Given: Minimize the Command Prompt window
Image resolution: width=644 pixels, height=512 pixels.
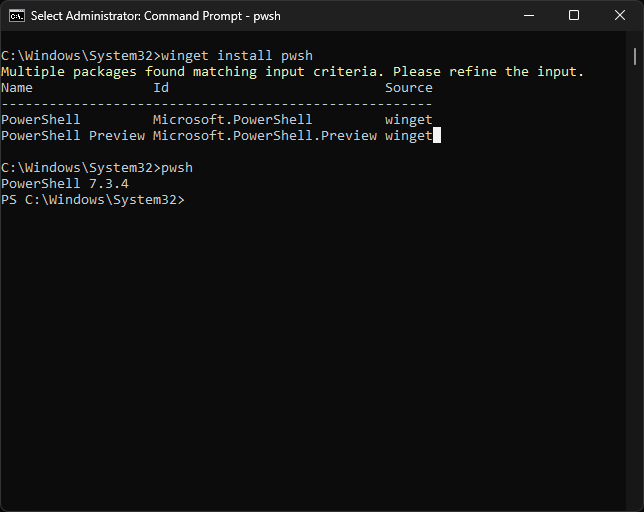Looking at the screenshot, I should coord(529,16).
